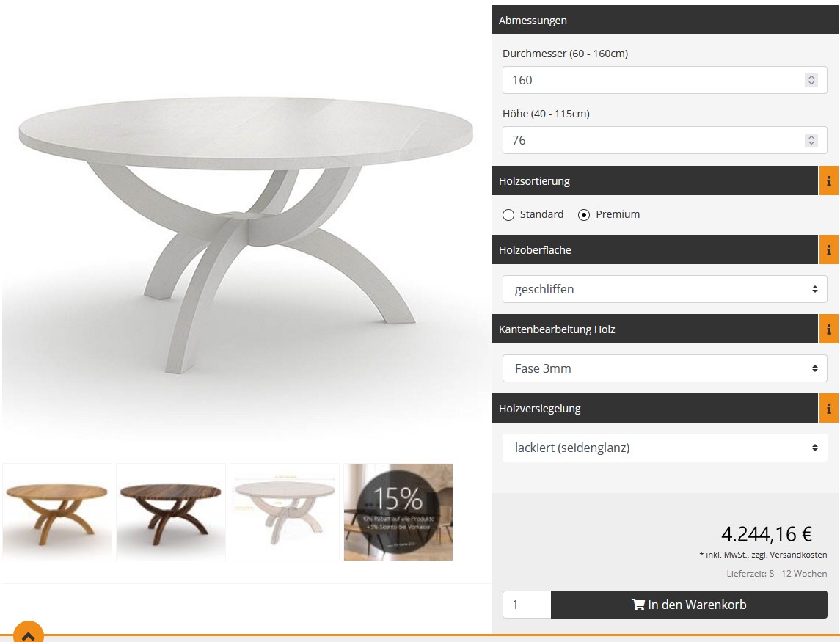Select the Standard wood grade radio
Image resolution: width=840 pixels, height=642 pixels.
508,215
